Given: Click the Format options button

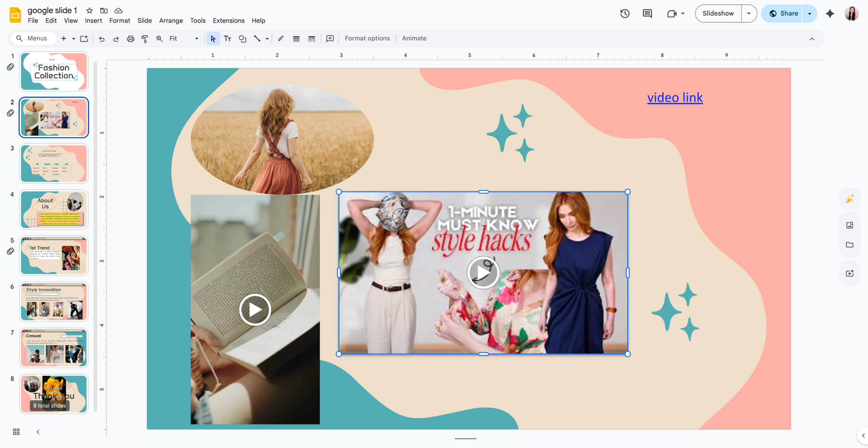Looking at the screenshot, I should click(x=367, y=38).
